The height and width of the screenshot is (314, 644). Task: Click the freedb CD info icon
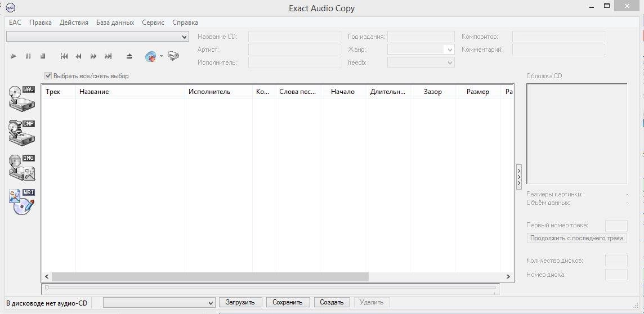pos(151,56)
